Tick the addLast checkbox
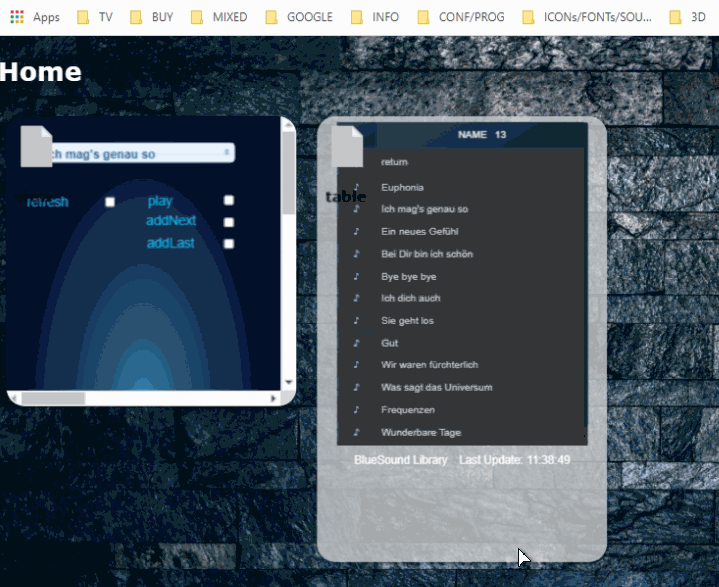This screenshot has width=719, height=587. pos(229,244)
